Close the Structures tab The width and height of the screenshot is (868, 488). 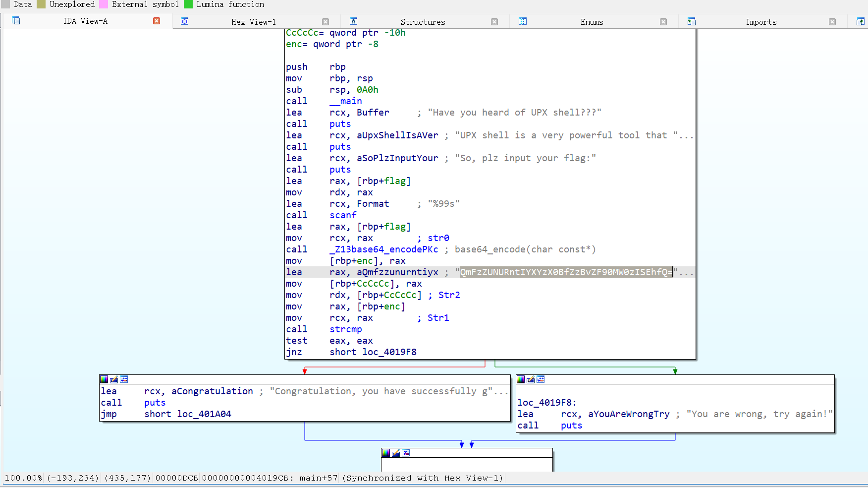[494, 21]
